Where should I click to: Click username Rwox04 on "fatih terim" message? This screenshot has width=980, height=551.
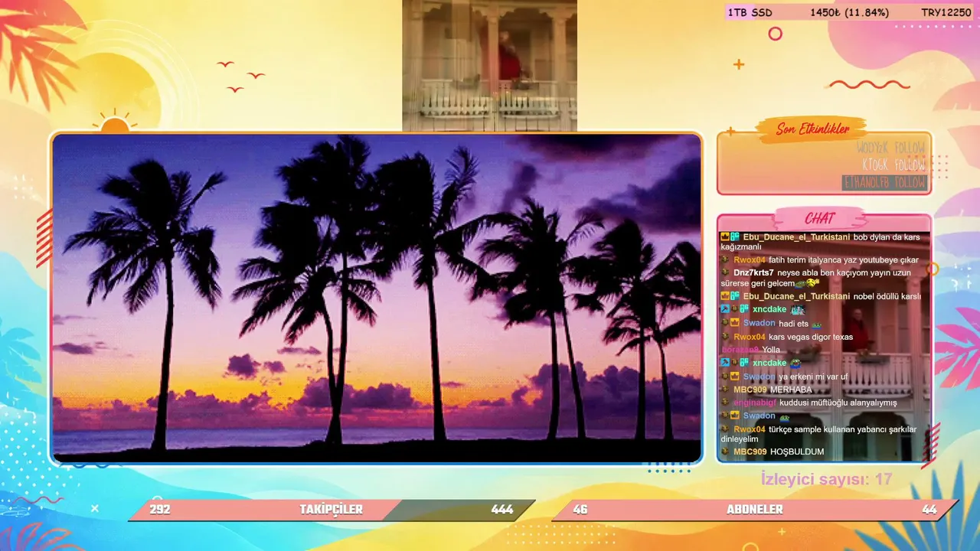pos(750,260)
